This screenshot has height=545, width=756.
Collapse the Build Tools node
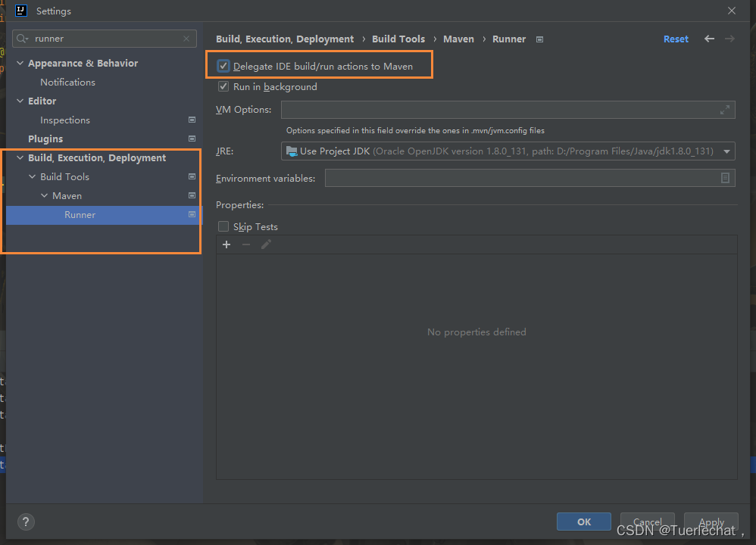pos(33,177)
